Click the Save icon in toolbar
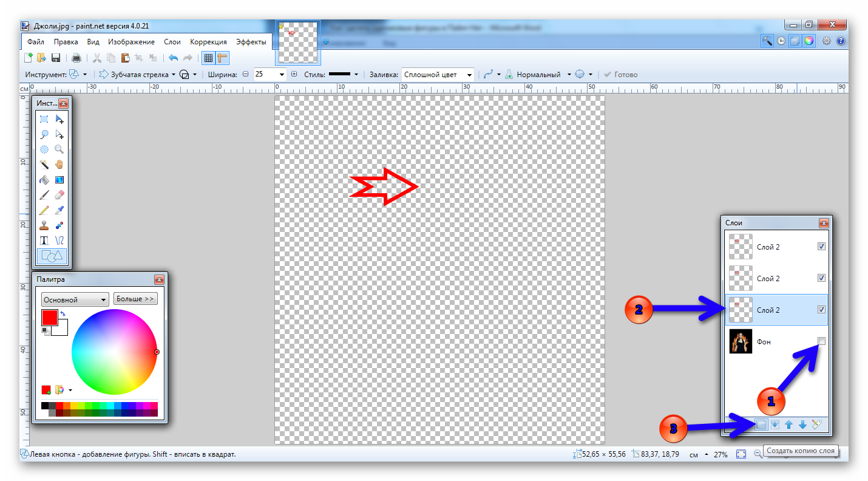The image size is (868, 481). [x=56, y=58]
